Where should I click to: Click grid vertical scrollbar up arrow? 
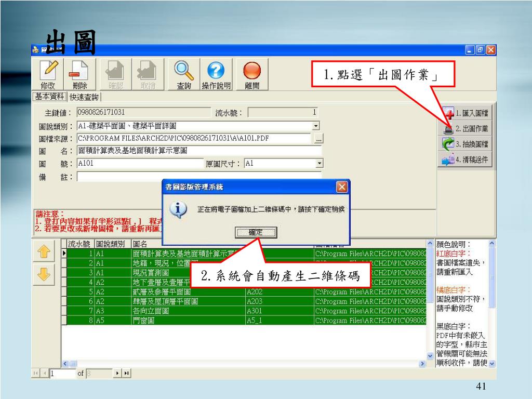pyautogui.click(x=430, y=243)
